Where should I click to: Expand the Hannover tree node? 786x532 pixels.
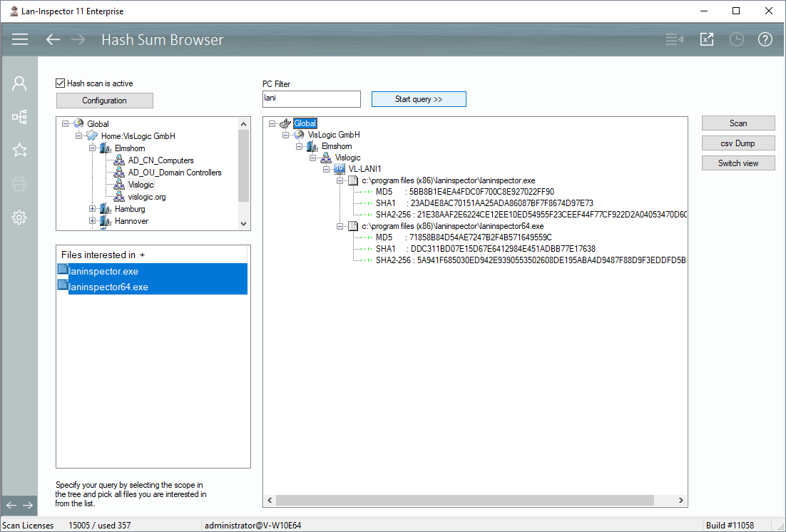[93, 221]
